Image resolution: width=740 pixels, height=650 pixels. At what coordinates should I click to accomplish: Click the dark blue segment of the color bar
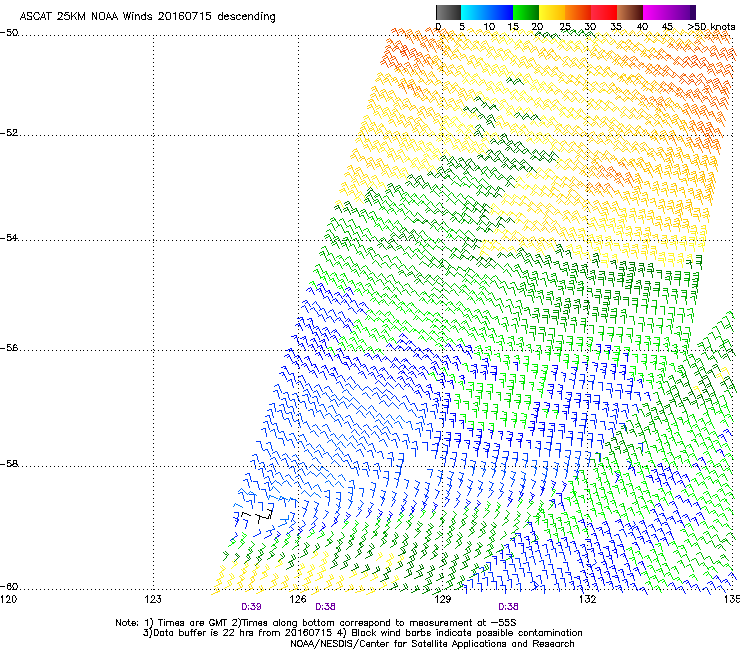pos(500,12)
